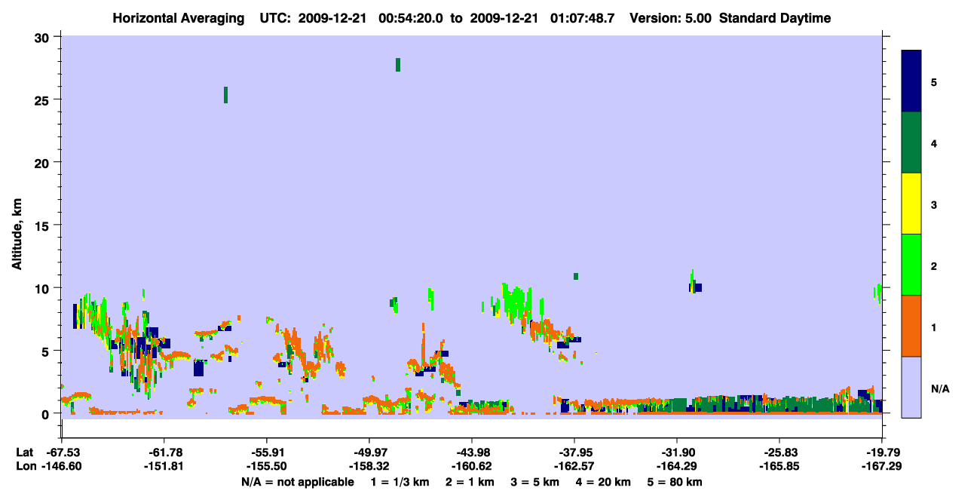Click legend text 'N/A = not applicable'
The image size is (980, 503).
pyautogui.click(x=297, y=482)
